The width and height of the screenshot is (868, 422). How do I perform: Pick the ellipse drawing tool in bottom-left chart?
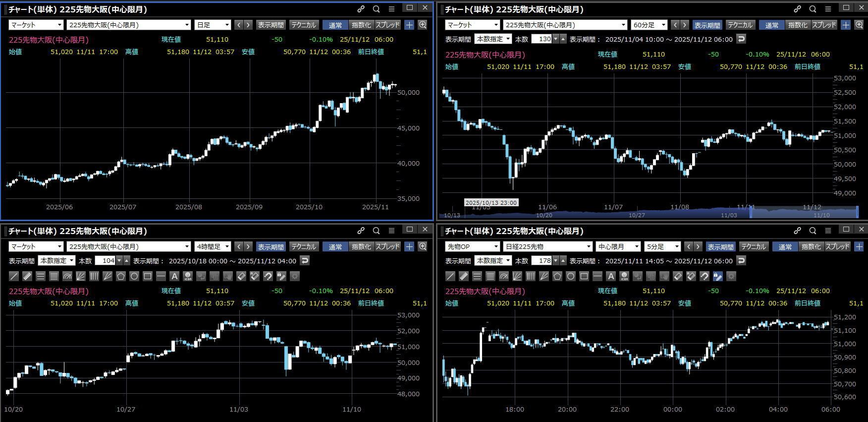[134, 276]
